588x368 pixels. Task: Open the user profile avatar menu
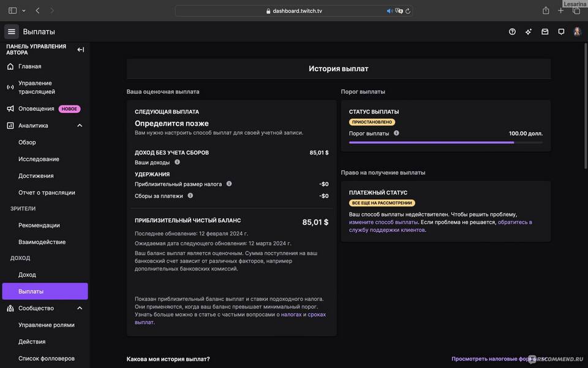(x=577, y=32)
